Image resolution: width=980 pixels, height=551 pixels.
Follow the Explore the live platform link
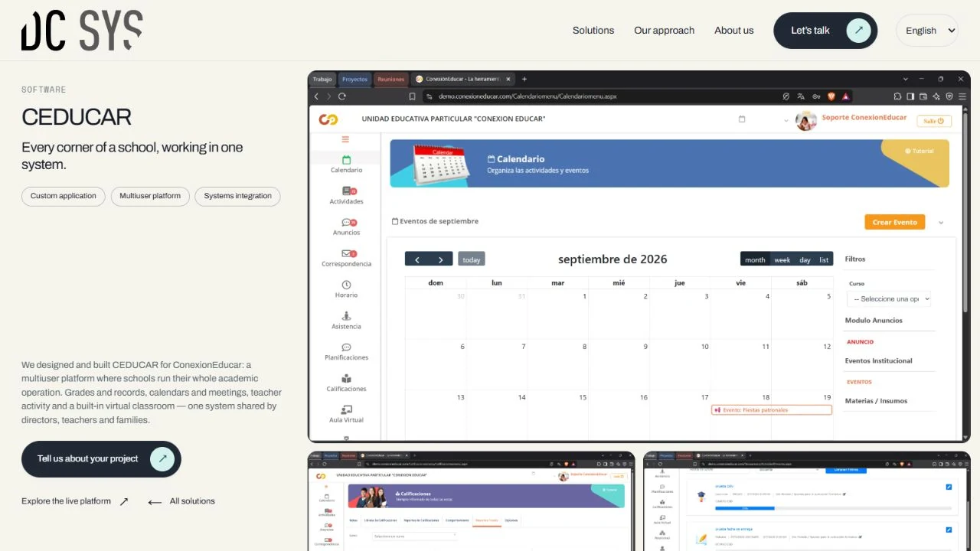click(75, 501)
